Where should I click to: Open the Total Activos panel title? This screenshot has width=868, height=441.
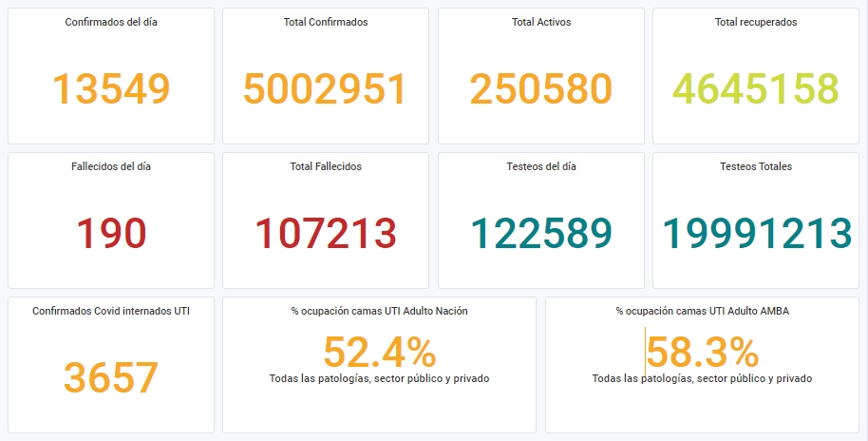[541, 22]
